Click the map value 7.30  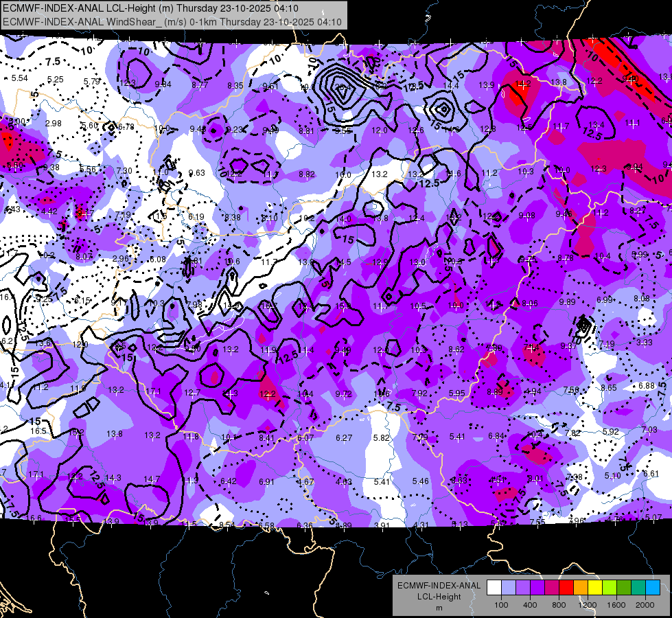pyautogui.click(x=124, y=171)
